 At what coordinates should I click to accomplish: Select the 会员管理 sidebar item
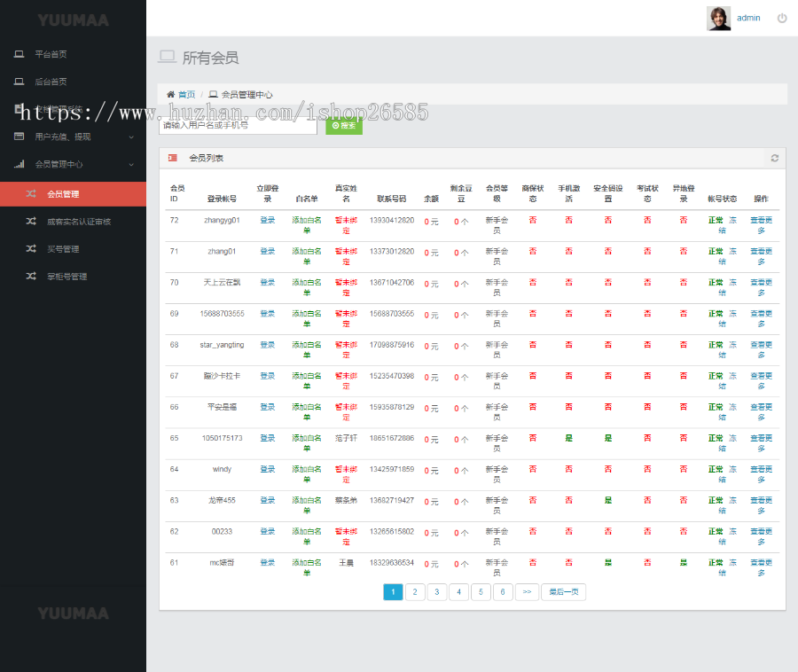pyautogui.click(x=63, y=194)
